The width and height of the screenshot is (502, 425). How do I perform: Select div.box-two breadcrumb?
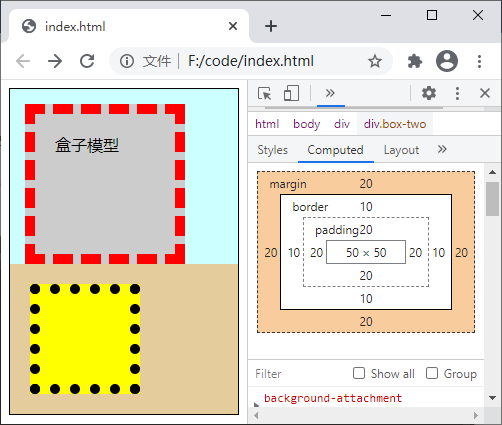click(395, 124)
